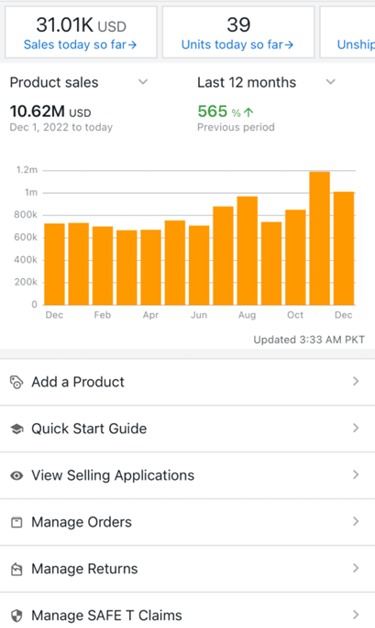Open the Quick Start Guide menu item
375x628 pixels.
point(188,429)
